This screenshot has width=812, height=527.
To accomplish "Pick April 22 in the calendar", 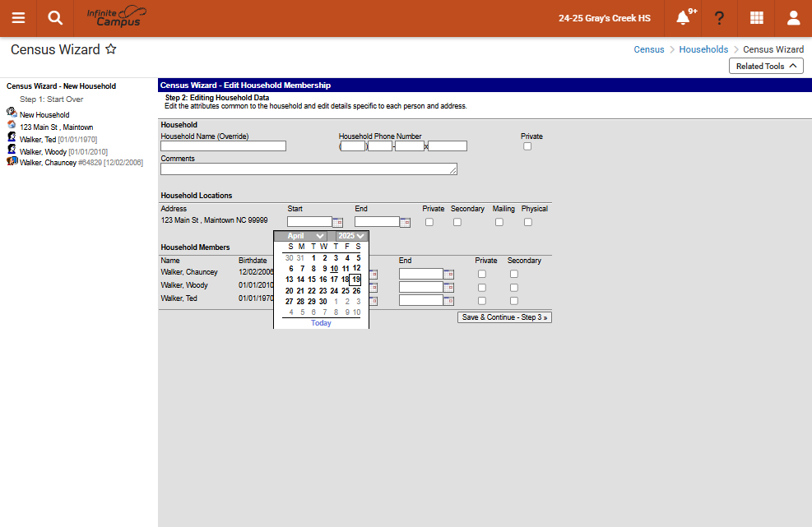I will (312, 291).
